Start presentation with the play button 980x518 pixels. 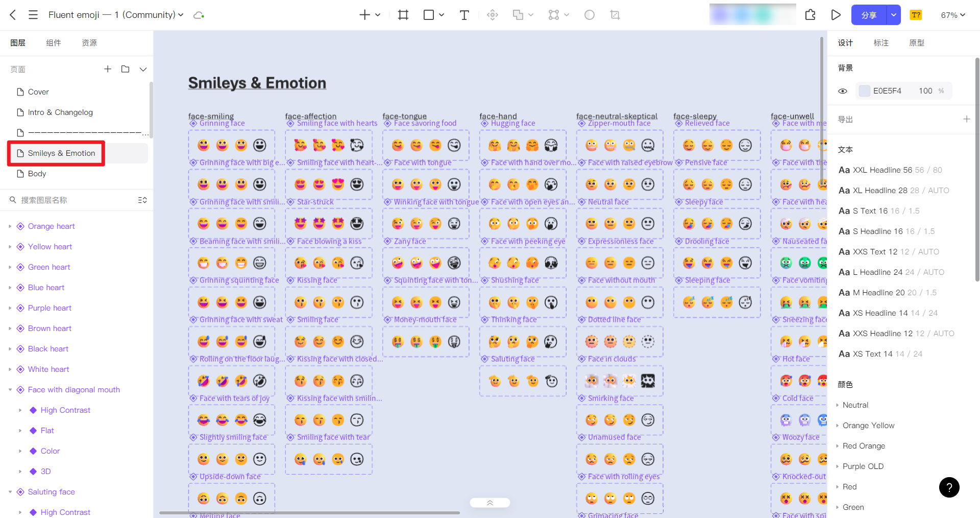point(836,15)
